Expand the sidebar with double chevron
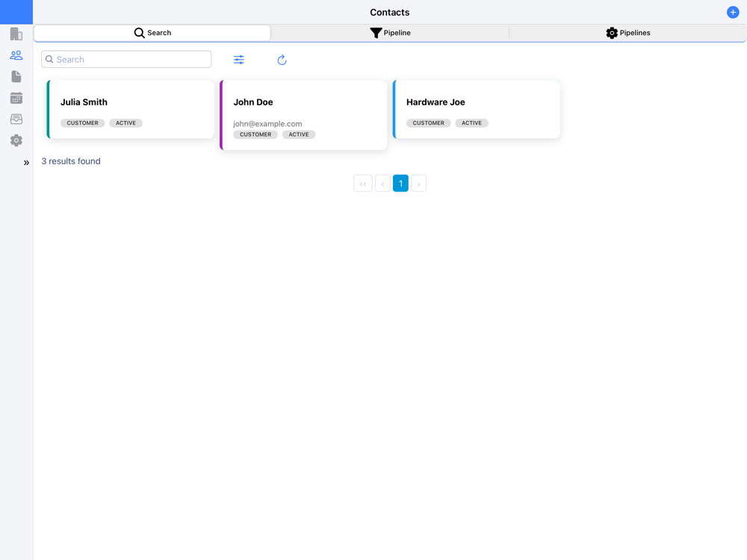747x560 pixels. 26,163
